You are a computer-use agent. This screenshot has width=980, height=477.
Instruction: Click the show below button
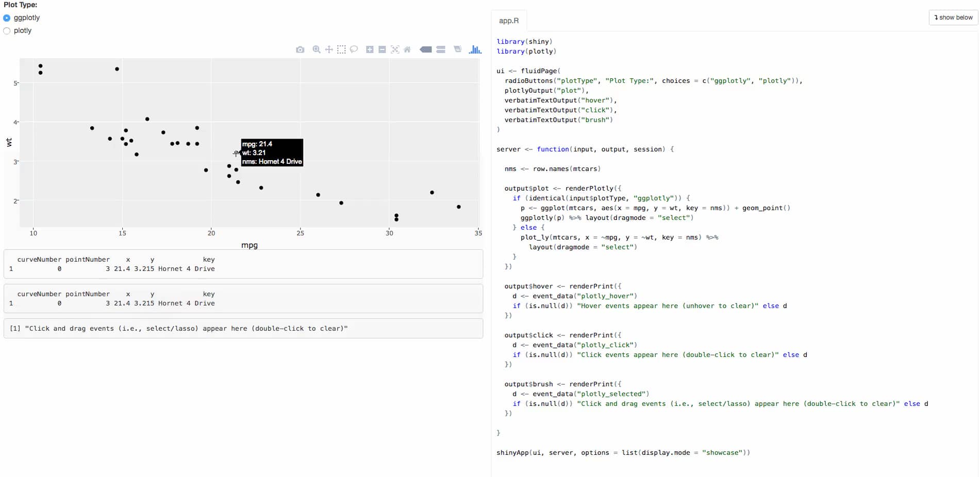coord(953,18)
